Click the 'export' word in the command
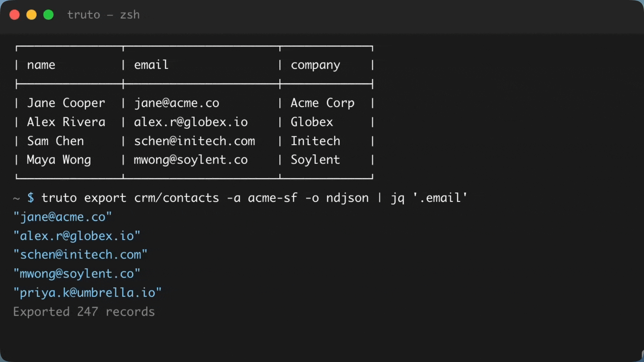644x362 pixels. click(x=105, y=198)
